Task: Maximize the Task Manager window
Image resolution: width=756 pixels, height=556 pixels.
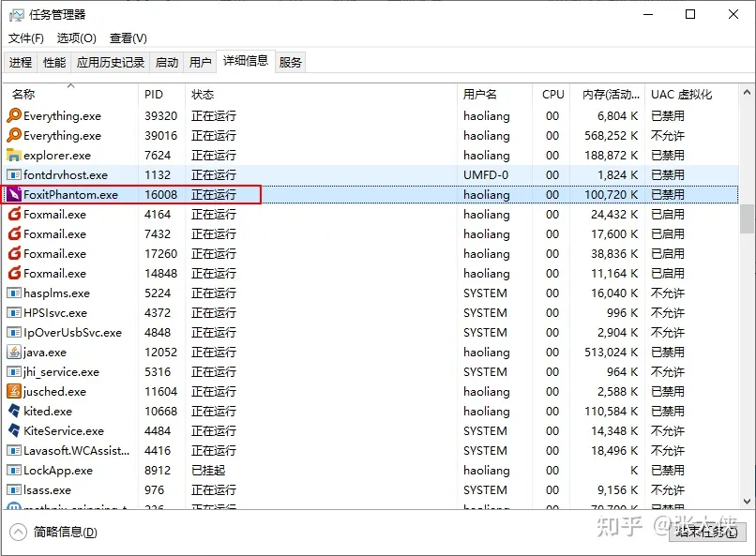Action: point(690,14)
